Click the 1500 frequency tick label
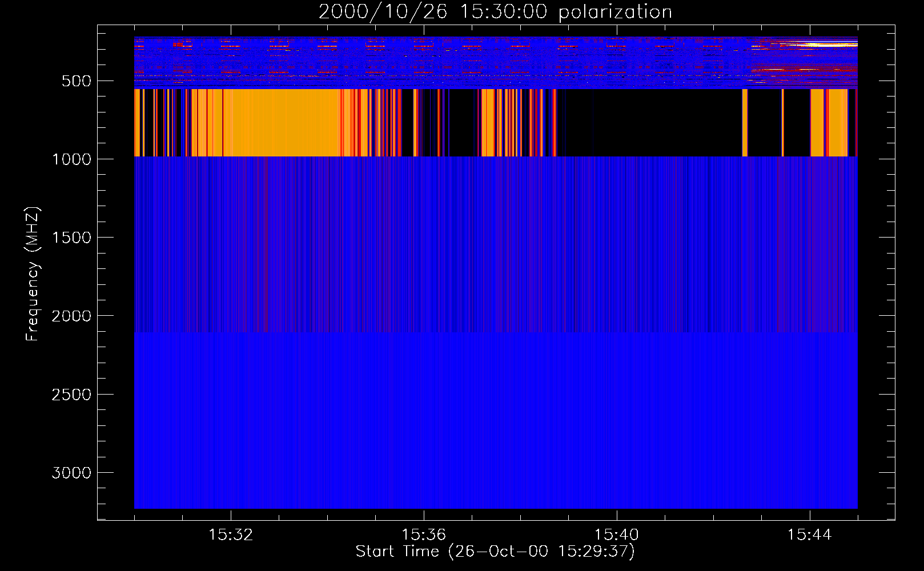 (x=71, y=238)
